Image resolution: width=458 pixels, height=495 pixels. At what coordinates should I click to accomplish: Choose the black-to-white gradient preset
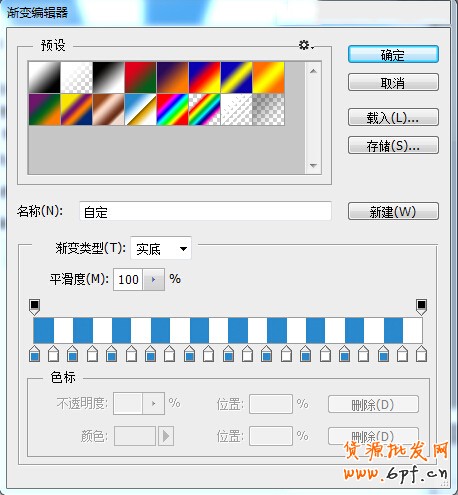click(108, 77)
